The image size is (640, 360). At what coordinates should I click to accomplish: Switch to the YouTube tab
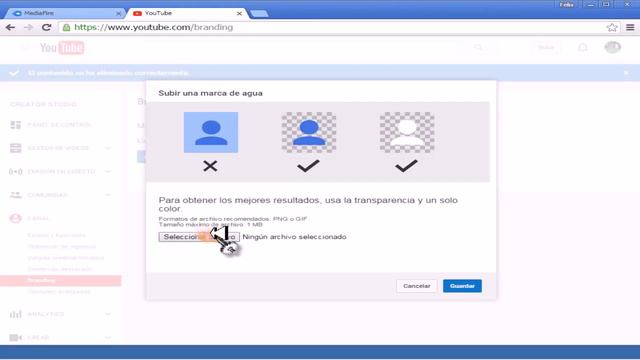tap(189, 13)
